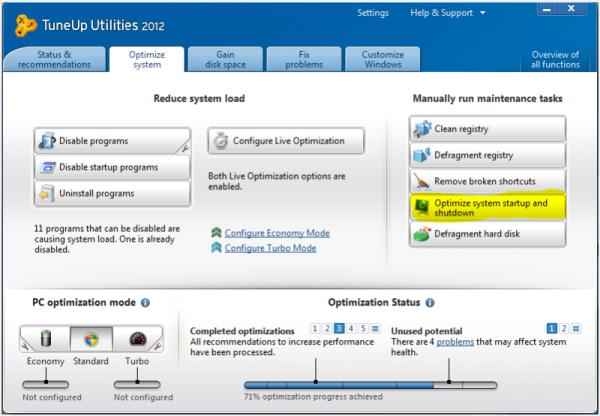Minimize the TuneUp Utilities window
600x416 pixels.
(x=547, y=9)
